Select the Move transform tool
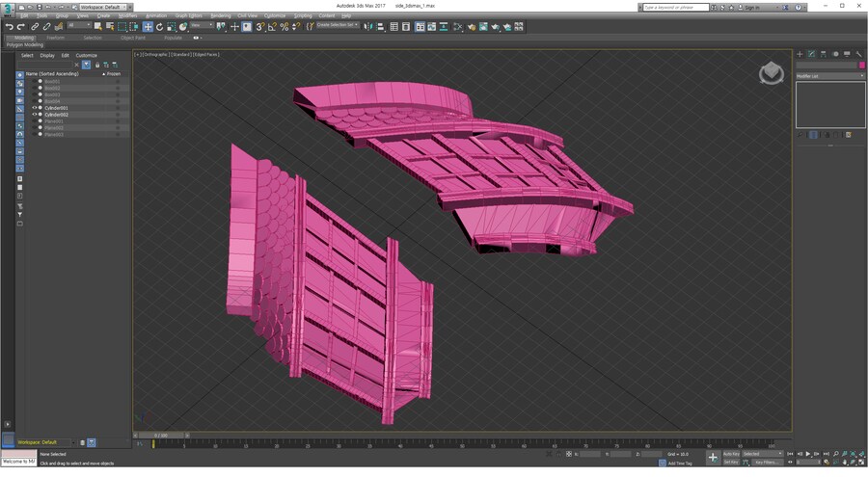Screen dimensions: 868x477 [148, 27]
